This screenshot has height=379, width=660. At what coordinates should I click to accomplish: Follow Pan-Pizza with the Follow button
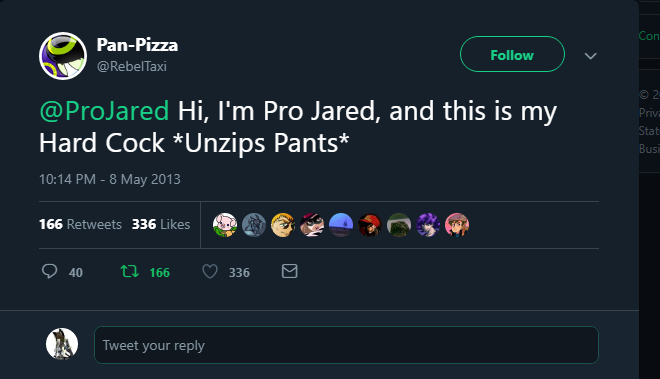(x=512, y=54)
